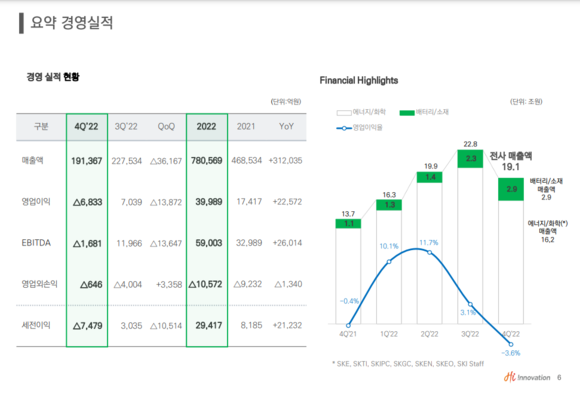Click the YoY column header
The image size is (580, 394).
click(286, 127)
